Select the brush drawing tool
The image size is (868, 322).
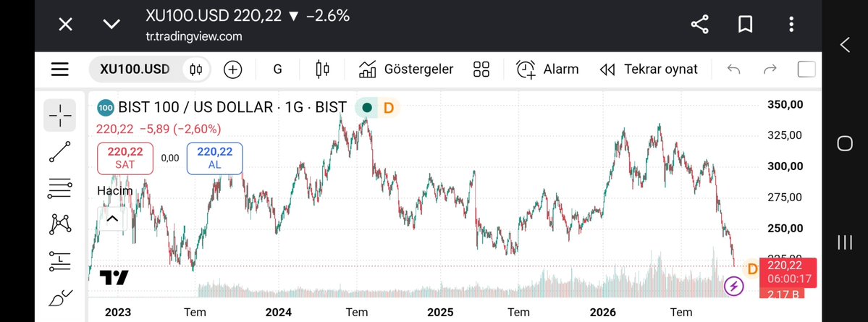(x=61, y=297)
